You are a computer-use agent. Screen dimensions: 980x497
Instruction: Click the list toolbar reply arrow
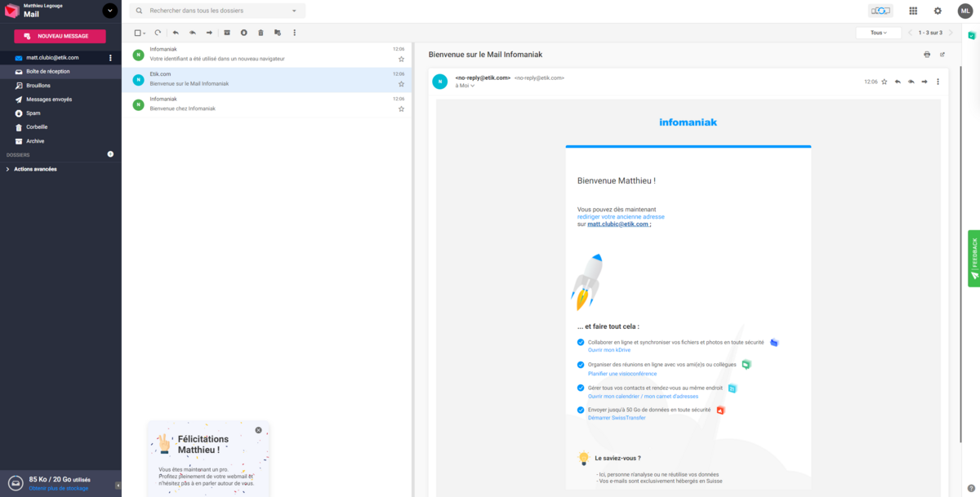click(x=176, y=33)
